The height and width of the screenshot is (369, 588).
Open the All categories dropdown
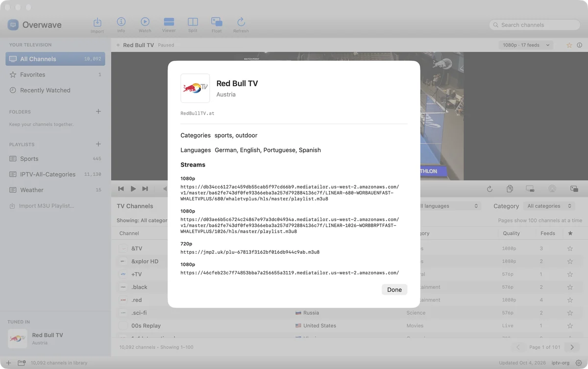pos(549,206)
